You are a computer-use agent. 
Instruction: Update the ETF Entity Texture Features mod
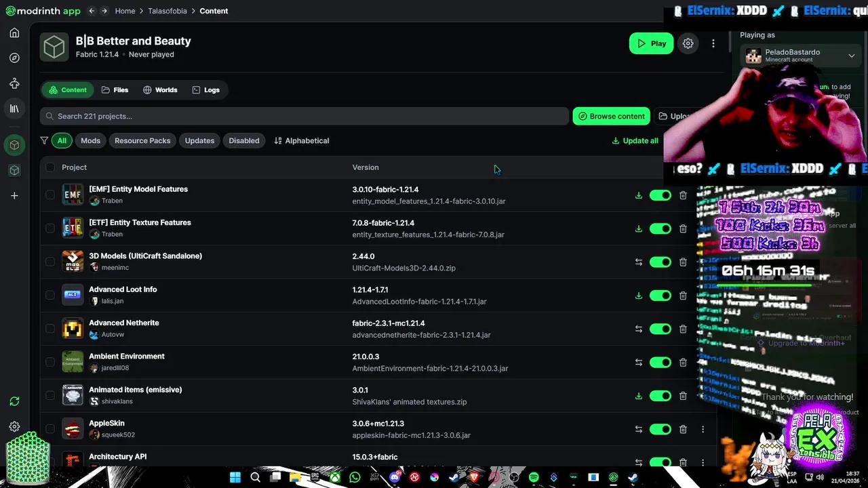point(638,228)
